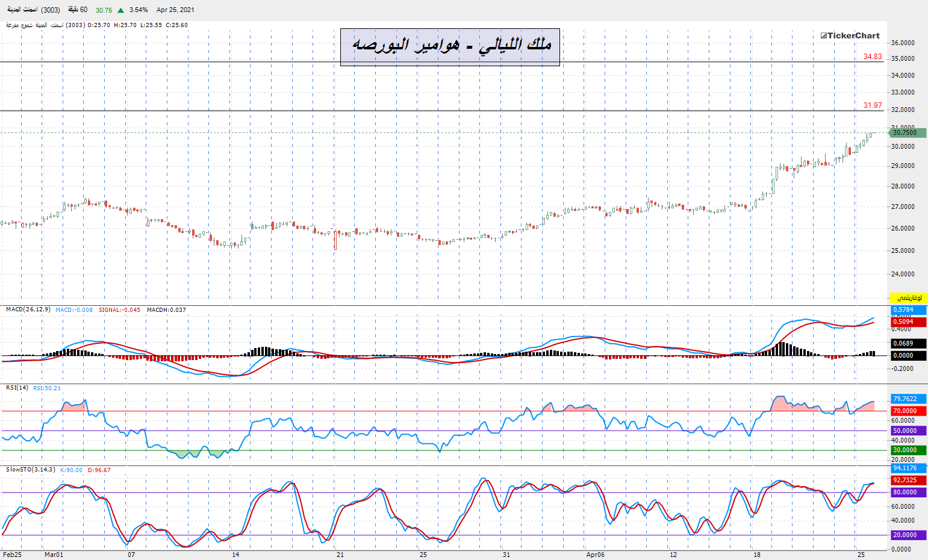Viewport: 928px width, 560px height.
Task: Click the green up-triangle price change icon
Action: pyautogui.click(x=121, y=10)
